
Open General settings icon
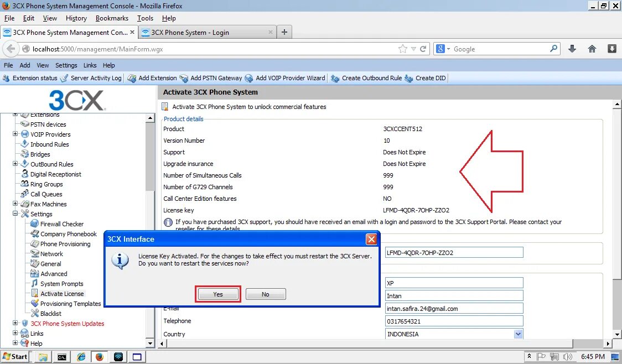pyautogui.click(x=35, y=263)
